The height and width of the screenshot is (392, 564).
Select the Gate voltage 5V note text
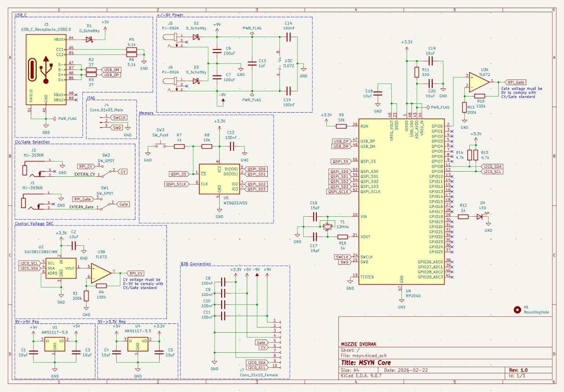pyautogui.click(x=521, y=92)
